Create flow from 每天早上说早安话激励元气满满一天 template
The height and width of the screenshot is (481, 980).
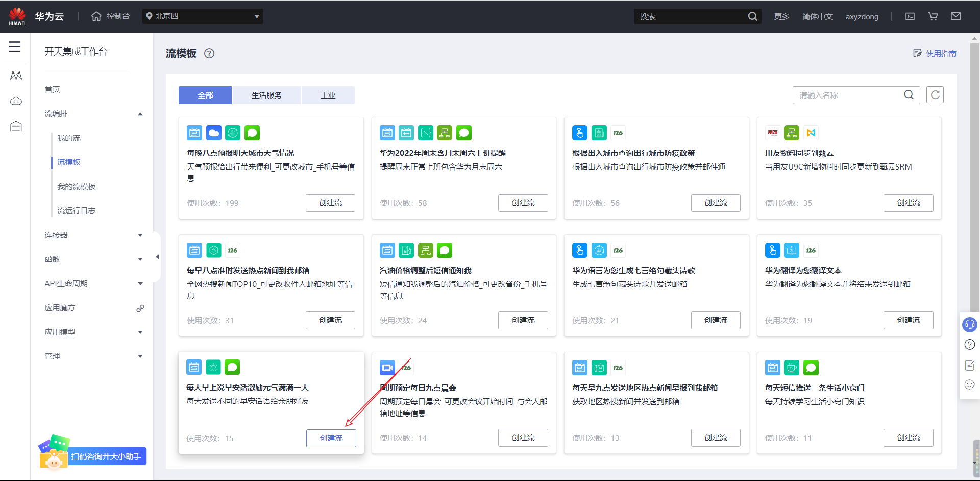[x=331, y=438]
